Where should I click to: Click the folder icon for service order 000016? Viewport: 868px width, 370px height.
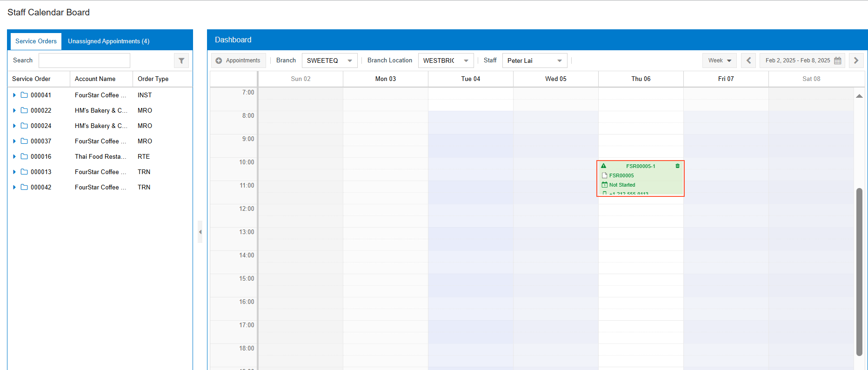(24, 156)
